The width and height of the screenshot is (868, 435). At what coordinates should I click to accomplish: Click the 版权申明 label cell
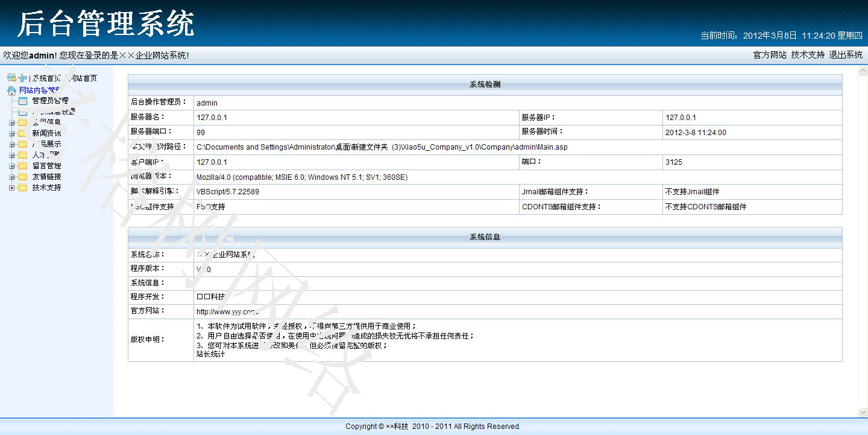click(x=161, y=340)
